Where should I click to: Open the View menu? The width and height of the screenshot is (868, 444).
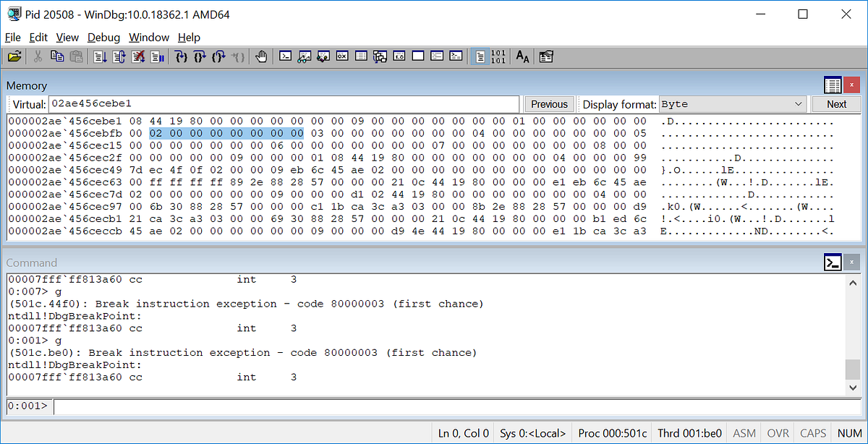[x=67, y=37]
